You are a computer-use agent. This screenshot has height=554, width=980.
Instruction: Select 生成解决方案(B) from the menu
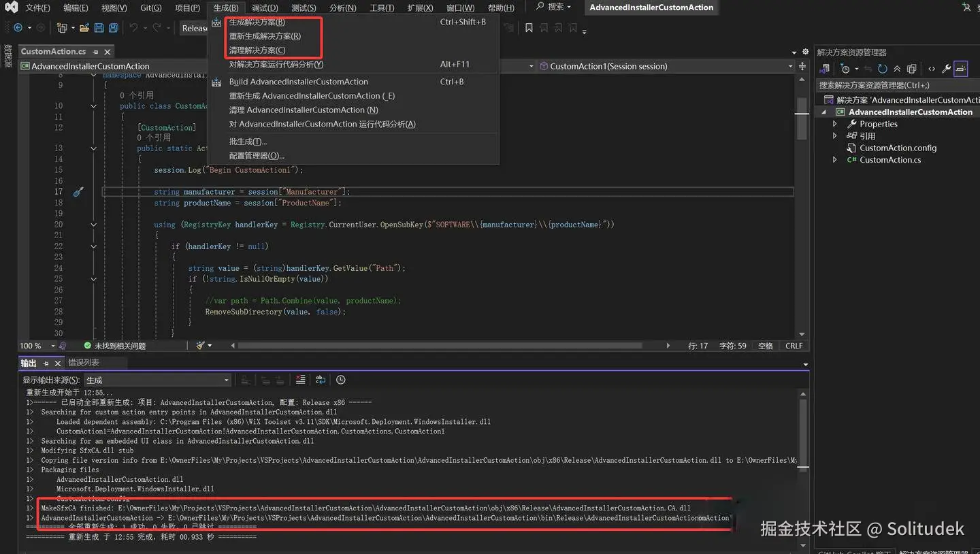(x=257, y=22)
